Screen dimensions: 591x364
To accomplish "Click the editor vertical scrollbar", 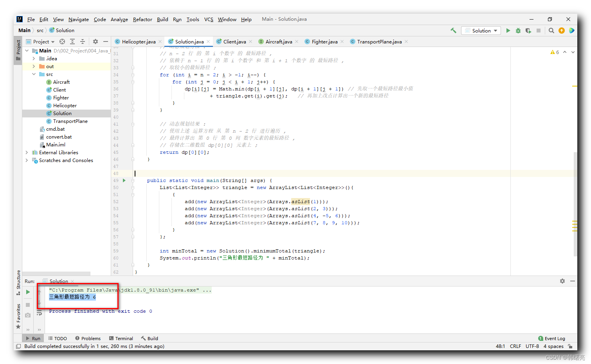I will point(575,204).
